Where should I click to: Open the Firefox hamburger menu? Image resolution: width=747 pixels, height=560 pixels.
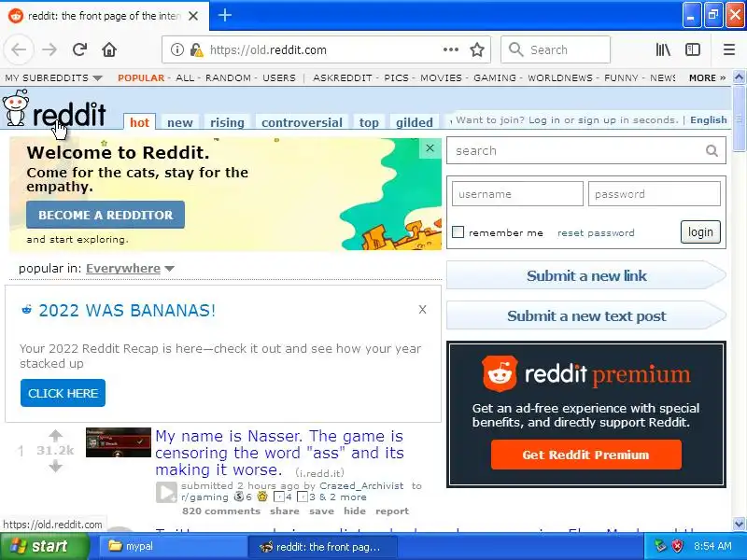(x=729, y=49)
